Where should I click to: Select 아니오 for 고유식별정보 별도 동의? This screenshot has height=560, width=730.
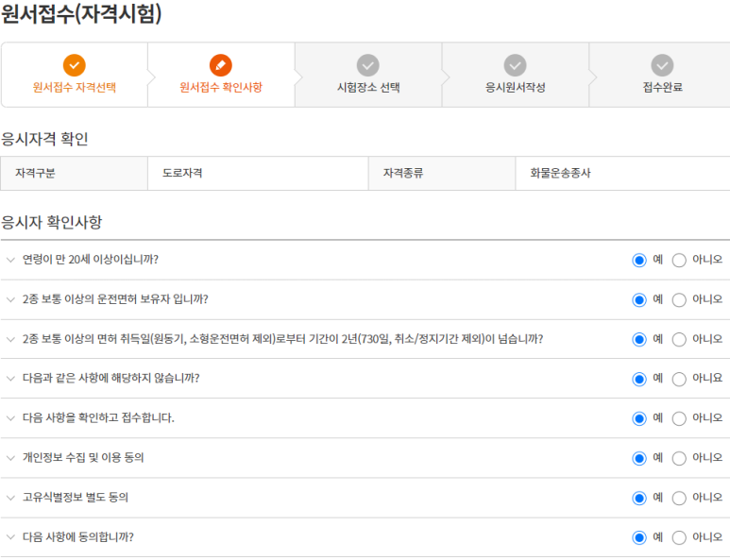pos(679,498)
